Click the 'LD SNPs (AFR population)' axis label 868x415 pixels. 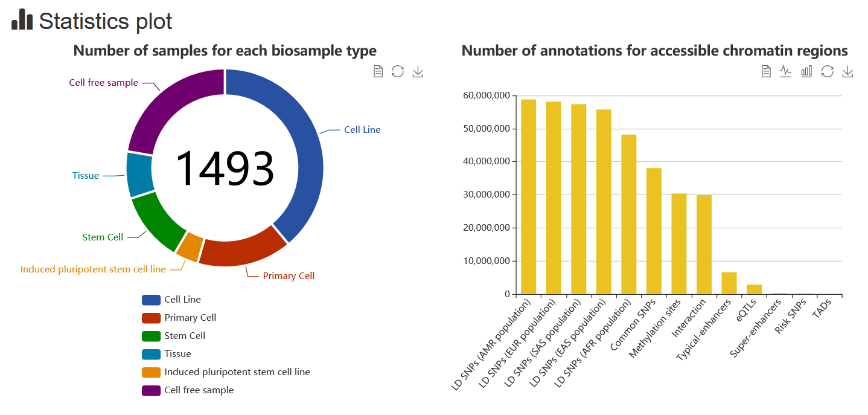[593, 343]
